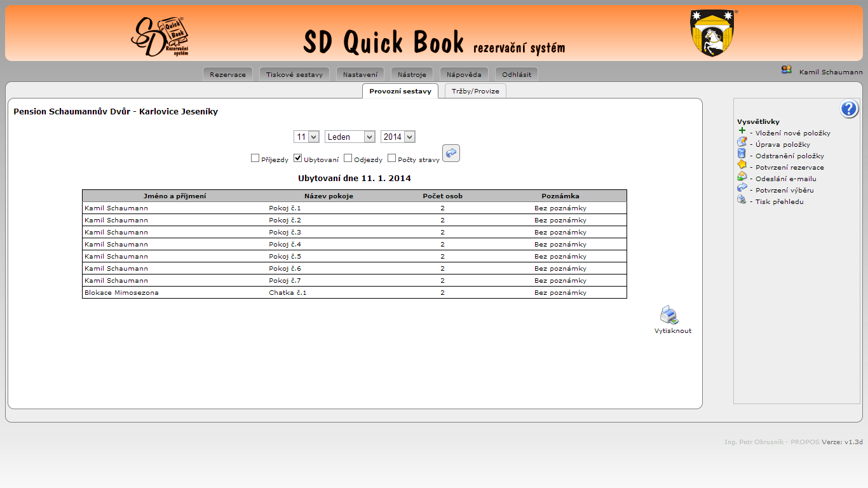Click the Pokoj č.5 cell
Image resolution: width=868 pixels, height=488 pixels.
(285, 256)
